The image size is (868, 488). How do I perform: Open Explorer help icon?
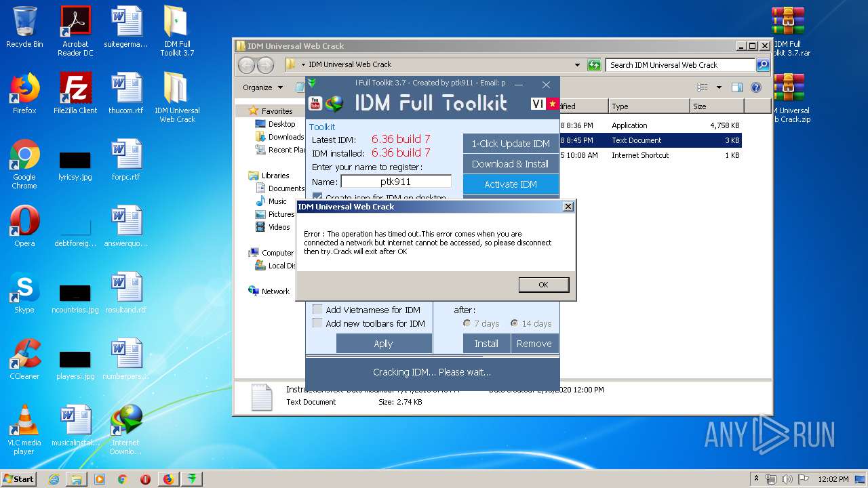point(756,87)
